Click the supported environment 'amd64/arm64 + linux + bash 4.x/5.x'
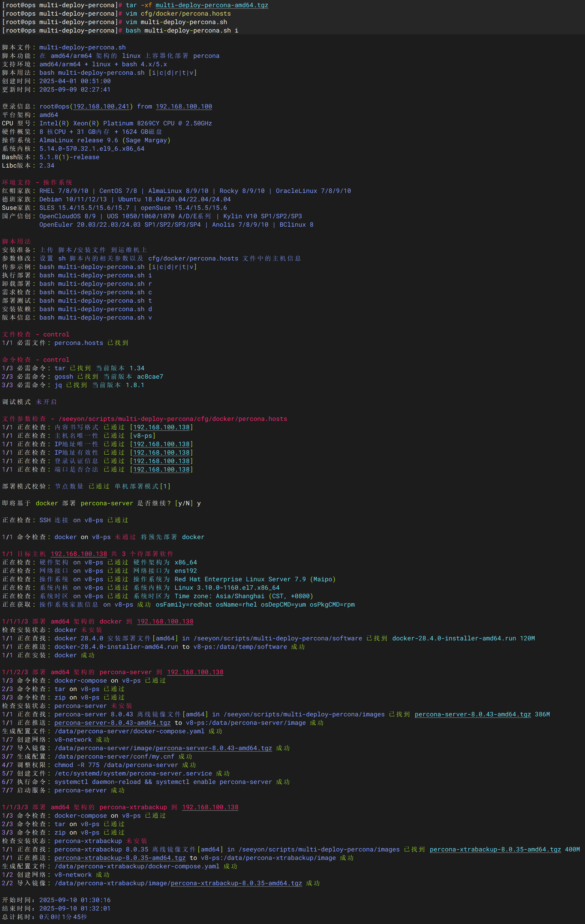585x924 pixels. tap(103, 64)
